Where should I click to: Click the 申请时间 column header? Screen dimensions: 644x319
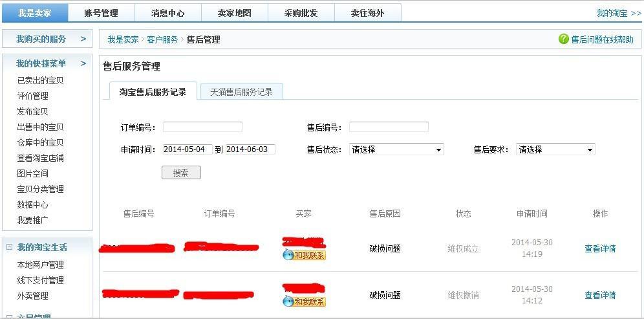[532, 214]
